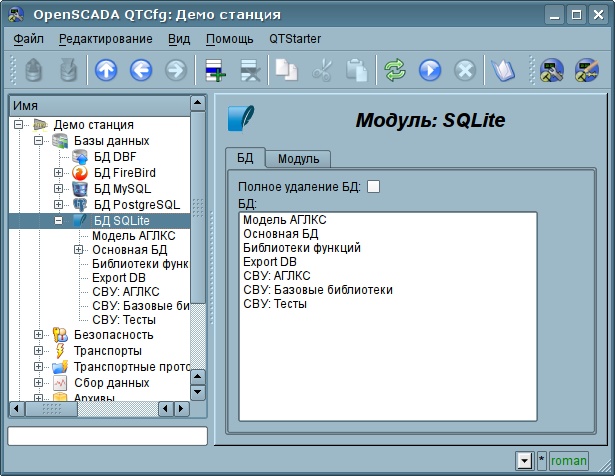Go up one level with the up arrow
This screenshot has width=615, height=476.
point(106,71)
